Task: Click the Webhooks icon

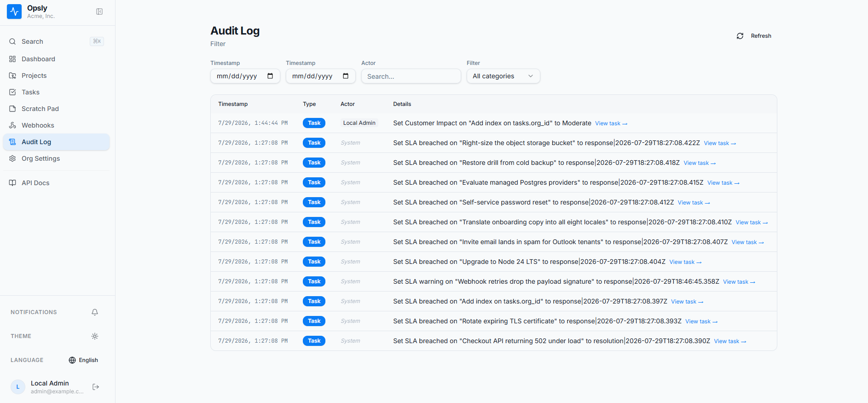Action: point(12,125)
